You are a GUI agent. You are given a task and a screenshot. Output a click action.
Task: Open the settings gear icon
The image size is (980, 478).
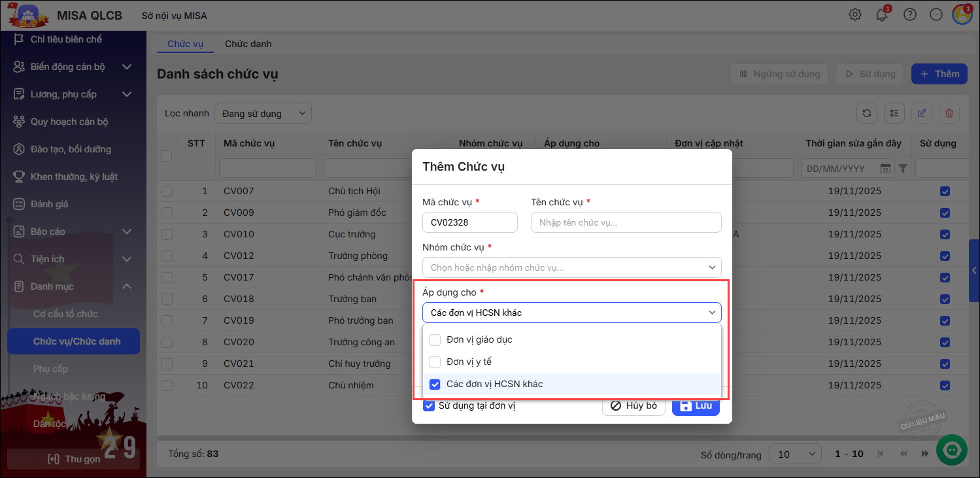coord(854,14)
